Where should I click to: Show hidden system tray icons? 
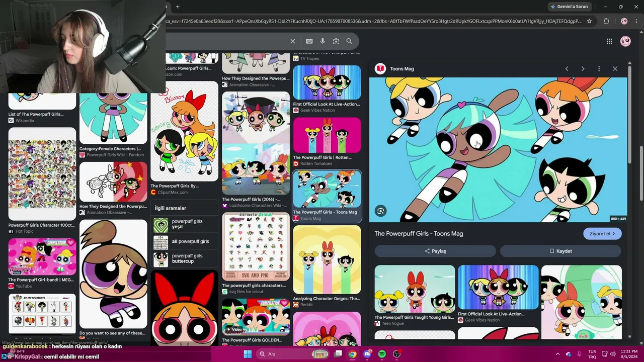coord(557,354)
